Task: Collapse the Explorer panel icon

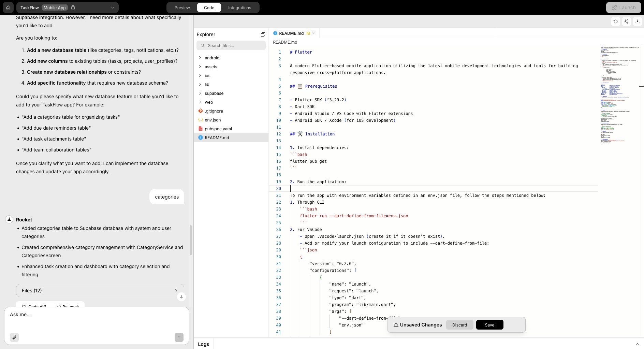Action: click(x=262, y=34)
